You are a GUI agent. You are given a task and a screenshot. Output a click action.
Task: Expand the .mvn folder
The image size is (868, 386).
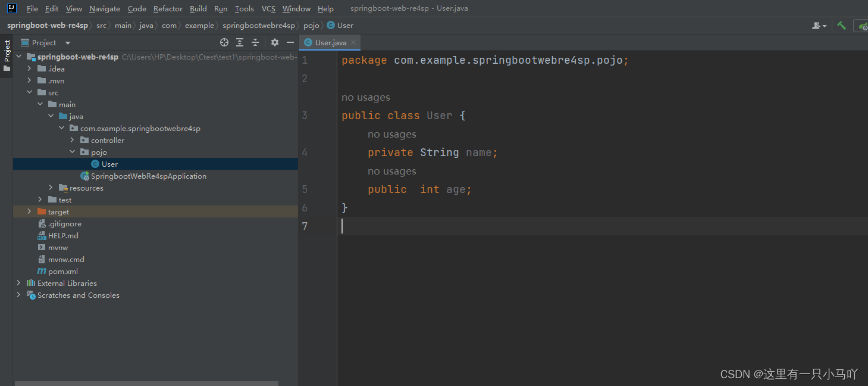coord(29,80)
